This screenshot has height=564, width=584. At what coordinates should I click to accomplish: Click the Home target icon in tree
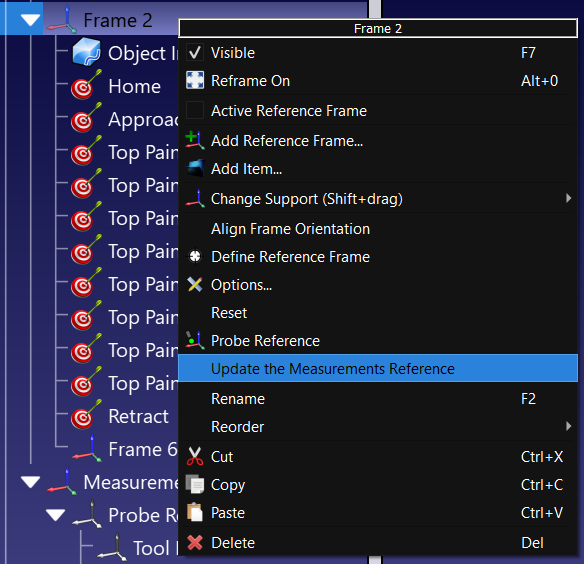coord(86,85)
